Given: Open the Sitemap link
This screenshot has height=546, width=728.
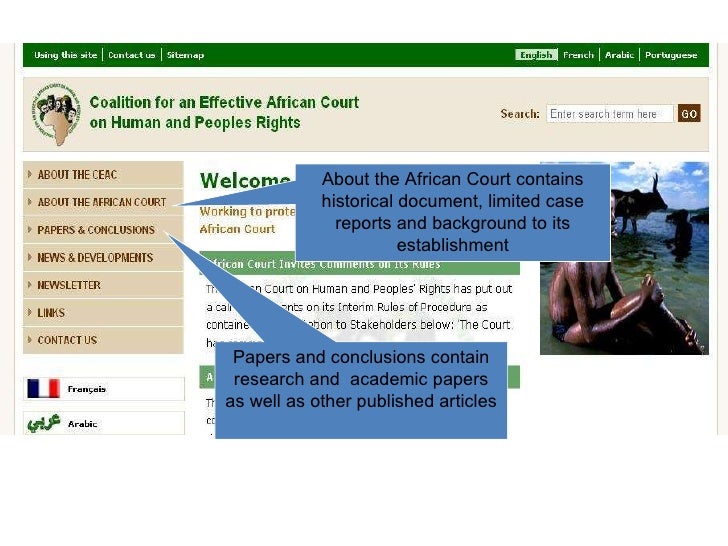Looking at the screenshot, I should (185, 55).
